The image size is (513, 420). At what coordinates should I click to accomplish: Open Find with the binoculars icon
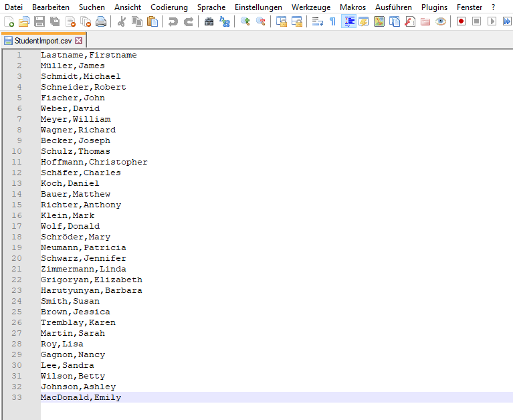209,21
